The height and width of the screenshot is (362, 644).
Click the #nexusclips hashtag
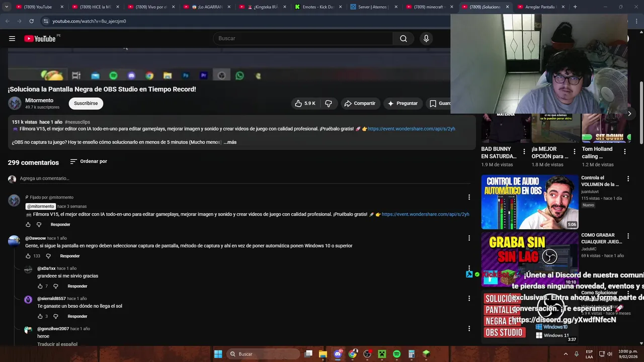pos(77,122)
